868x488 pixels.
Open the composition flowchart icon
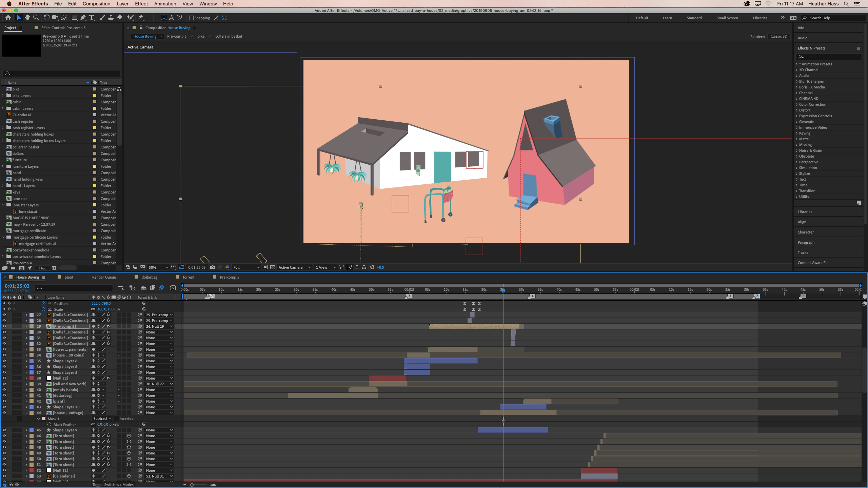[364, 267]
